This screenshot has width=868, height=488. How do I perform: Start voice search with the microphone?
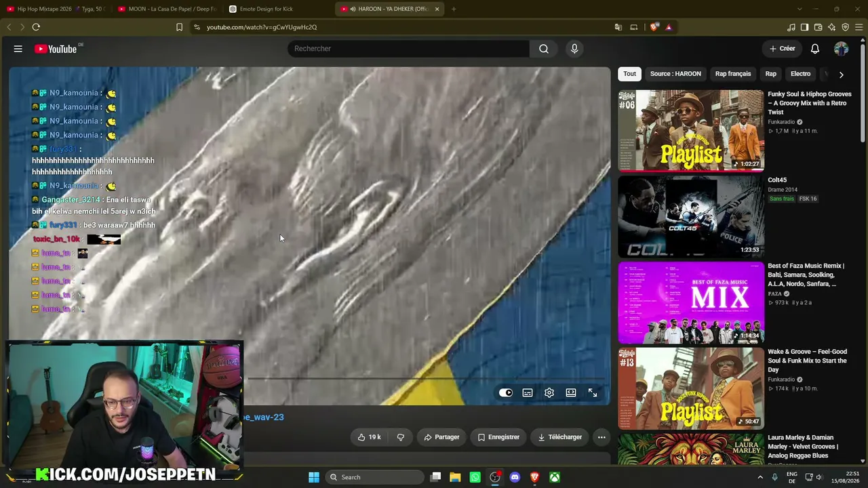574,49
